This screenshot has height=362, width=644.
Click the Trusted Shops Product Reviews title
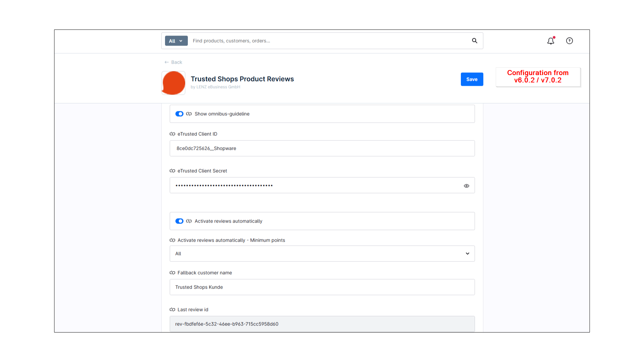[x=242, y=79]
